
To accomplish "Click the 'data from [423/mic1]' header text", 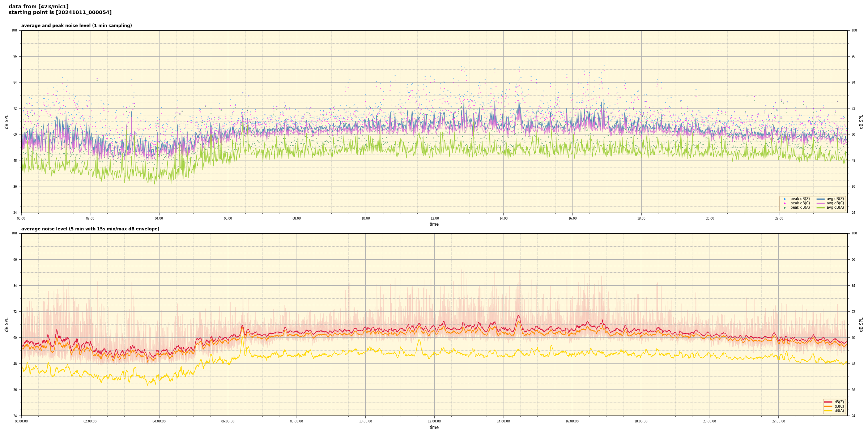I will click(38, 7).
